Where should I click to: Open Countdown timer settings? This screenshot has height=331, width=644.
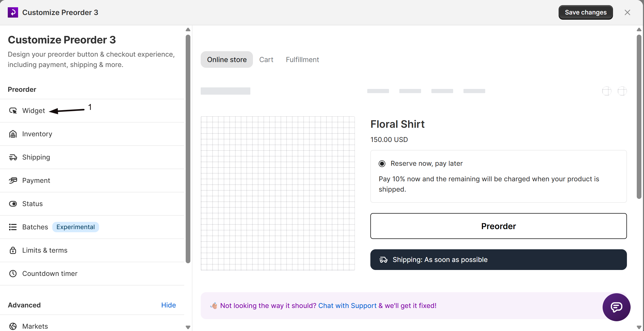coord(92,274)
